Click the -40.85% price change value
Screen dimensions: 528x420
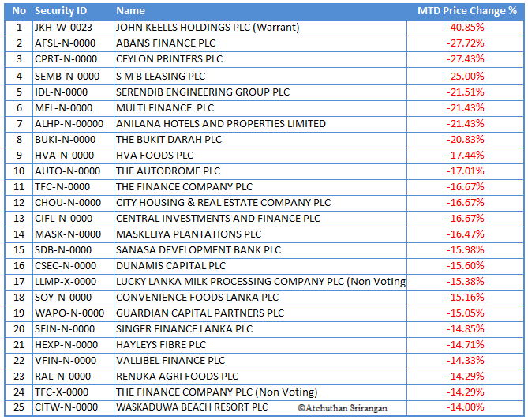pyautogui.click(x=466, y=28)
